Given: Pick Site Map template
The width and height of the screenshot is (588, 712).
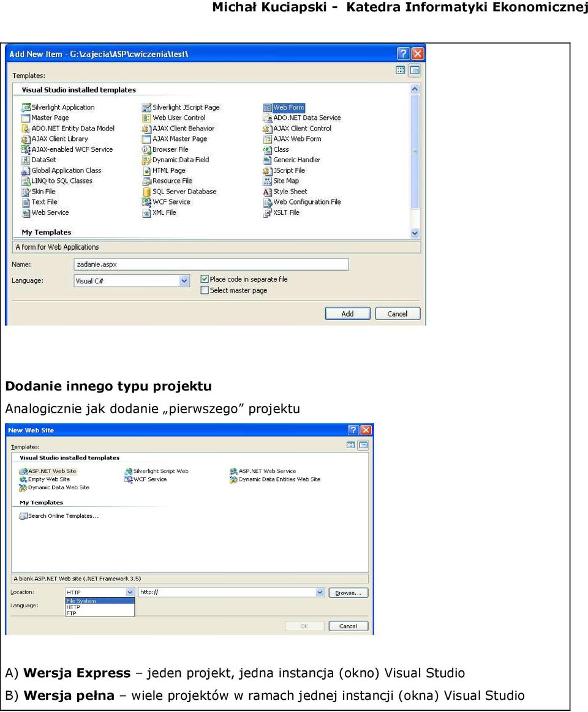Looking at the screenshot, I should (x=281, y=181).
